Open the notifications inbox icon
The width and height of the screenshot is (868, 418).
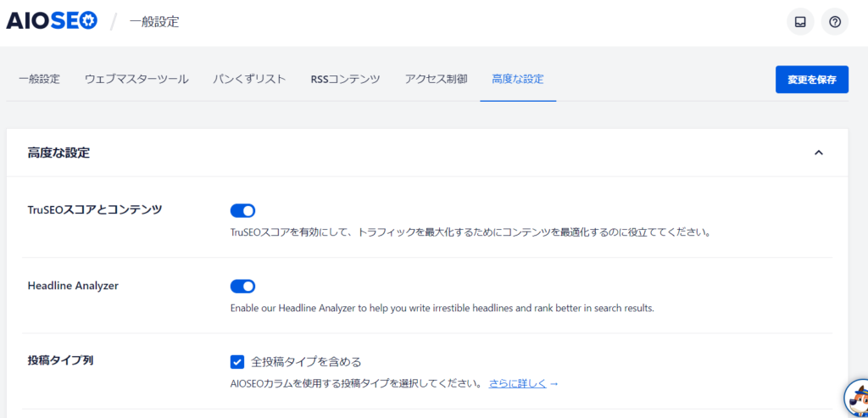point(800,22)
